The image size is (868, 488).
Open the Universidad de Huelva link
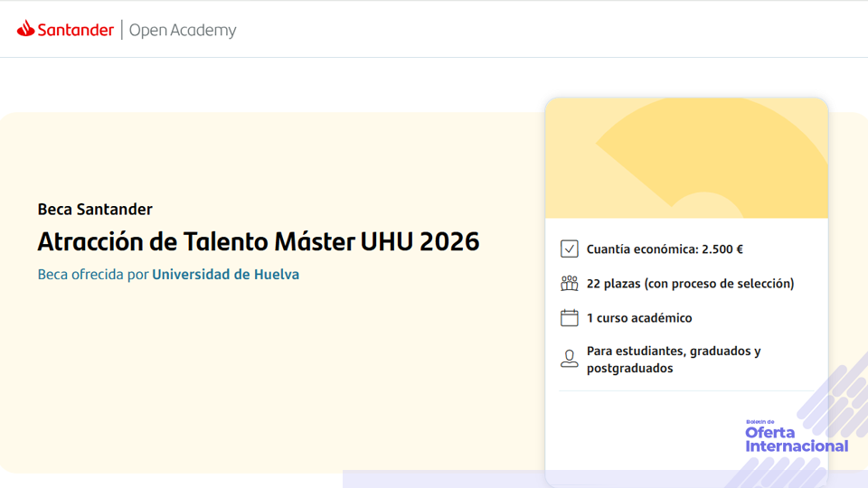click(x=225, y=274)
